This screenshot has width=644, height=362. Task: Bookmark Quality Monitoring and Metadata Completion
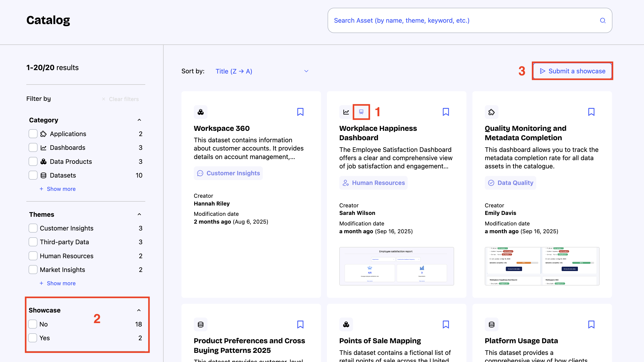click(591, 112)
